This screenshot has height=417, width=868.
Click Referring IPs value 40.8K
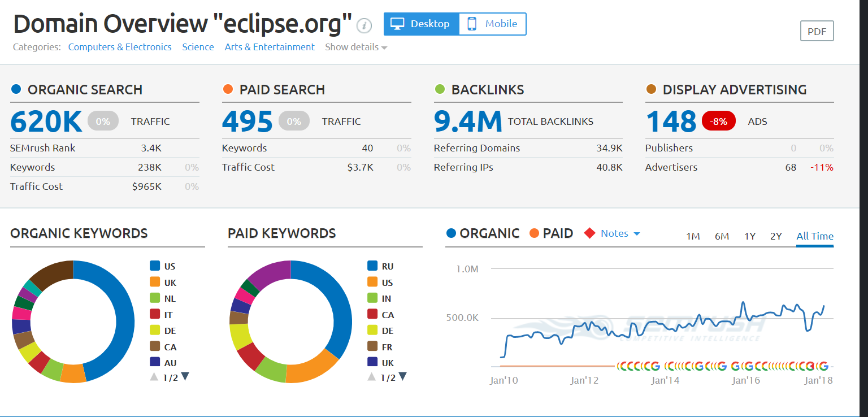pos(610,167)
